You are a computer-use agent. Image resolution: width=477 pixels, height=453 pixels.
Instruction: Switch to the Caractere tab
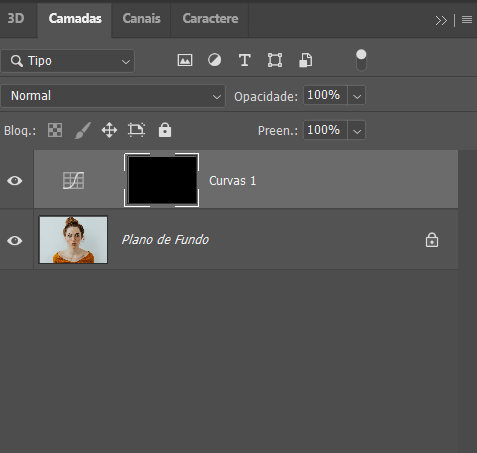pyautogui.click(x=210, y=19)
